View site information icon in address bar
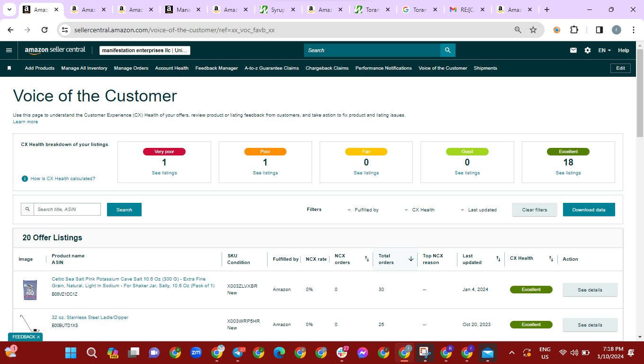The image size is (644, 364). point(65,30)
